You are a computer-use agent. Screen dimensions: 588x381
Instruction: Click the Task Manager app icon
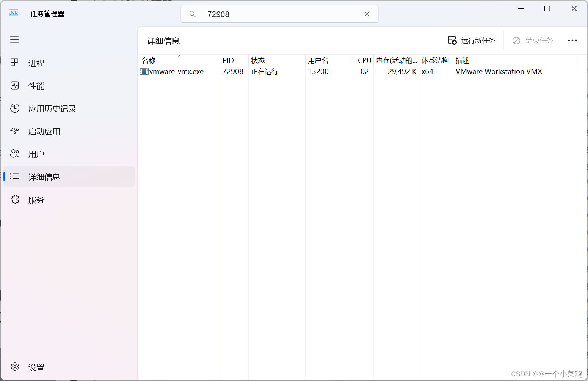tap(14, 13)
